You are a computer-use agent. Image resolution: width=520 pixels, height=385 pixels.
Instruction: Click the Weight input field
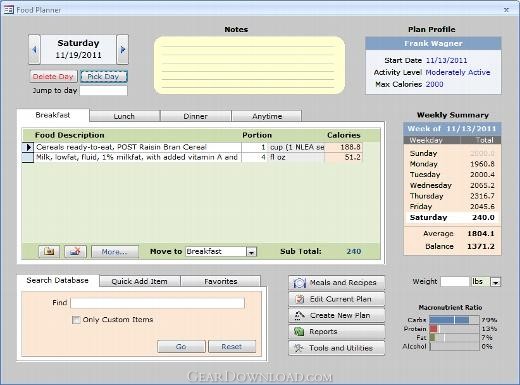coord(455,282)
